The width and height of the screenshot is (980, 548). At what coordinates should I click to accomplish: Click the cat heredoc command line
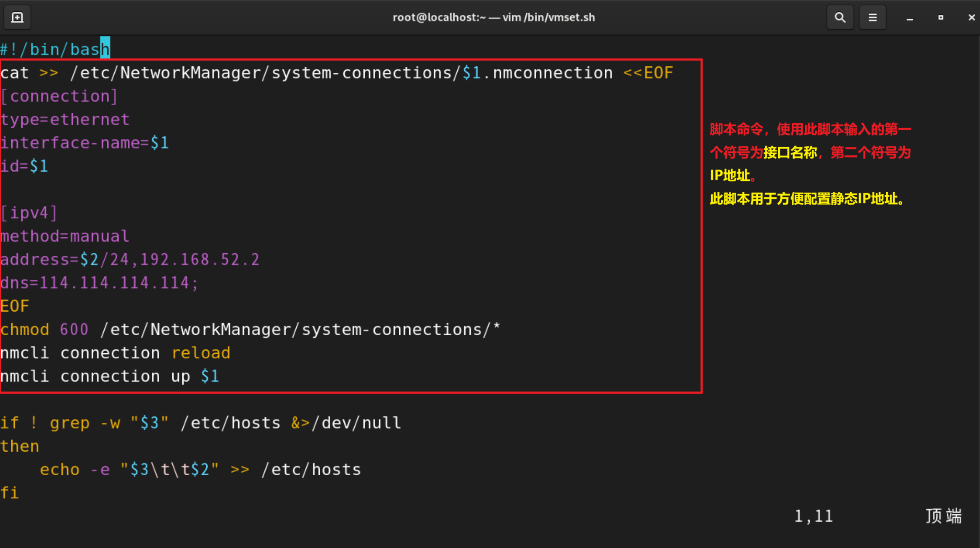click(336, 73)
